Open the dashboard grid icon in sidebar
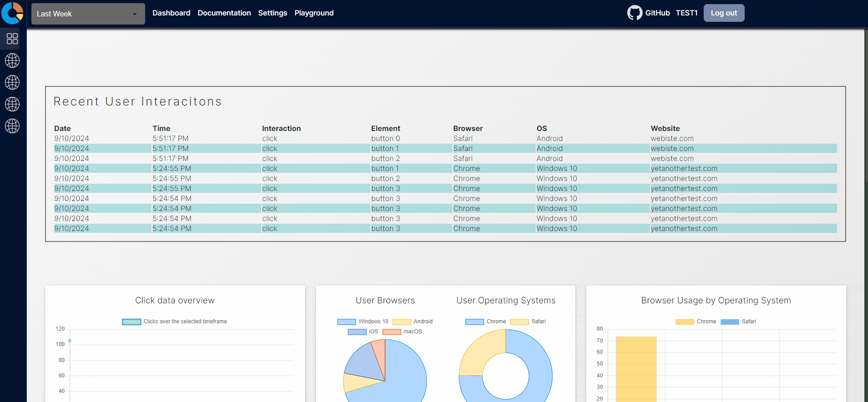The height and width of the screenshot is (402, 868). tap(12, 39)
